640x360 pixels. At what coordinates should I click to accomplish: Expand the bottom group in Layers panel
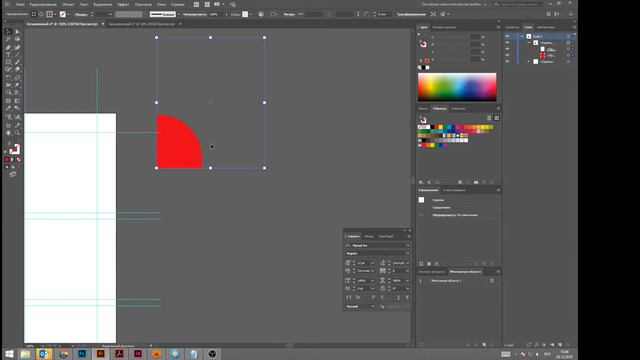pos(529,62)
